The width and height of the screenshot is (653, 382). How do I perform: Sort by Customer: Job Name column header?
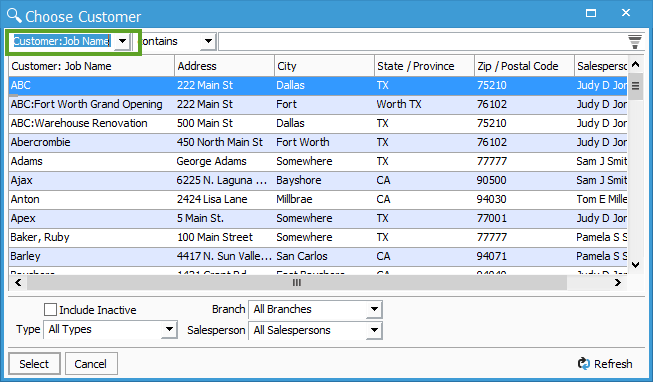(x=91, y=66)
